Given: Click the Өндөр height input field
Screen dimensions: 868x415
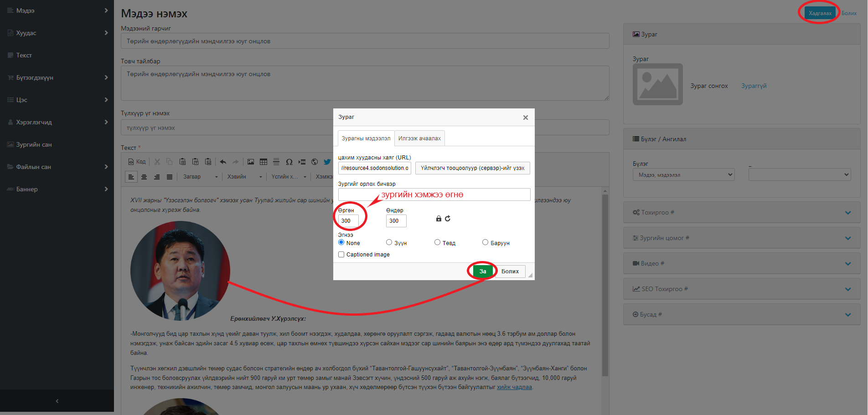Looking at the screenshot, I should (396, 221).
